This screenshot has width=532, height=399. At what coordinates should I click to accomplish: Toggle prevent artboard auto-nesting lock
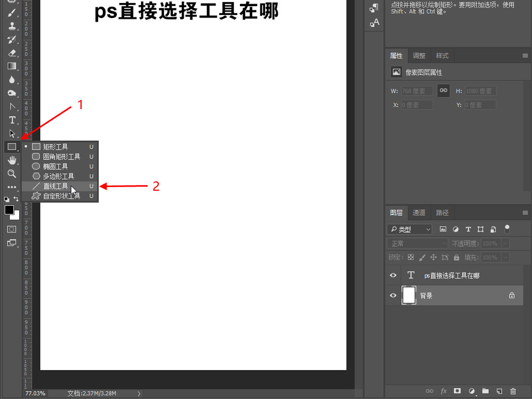[445, 257]
